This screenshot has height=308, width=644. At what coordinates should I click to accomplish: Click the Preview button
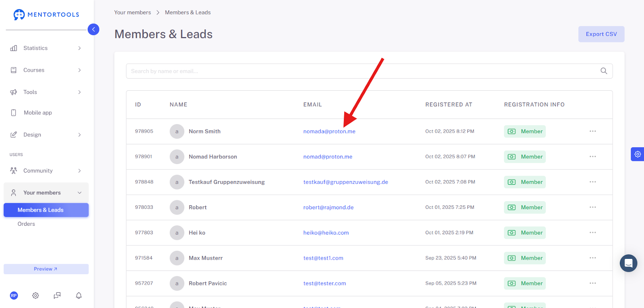coord(46,269)
